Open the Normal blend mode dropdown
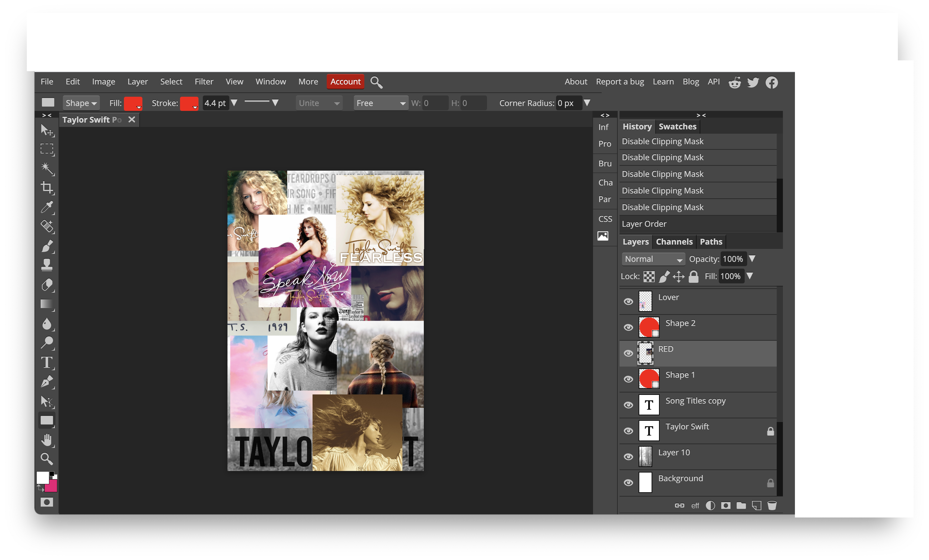 (653, 259)
